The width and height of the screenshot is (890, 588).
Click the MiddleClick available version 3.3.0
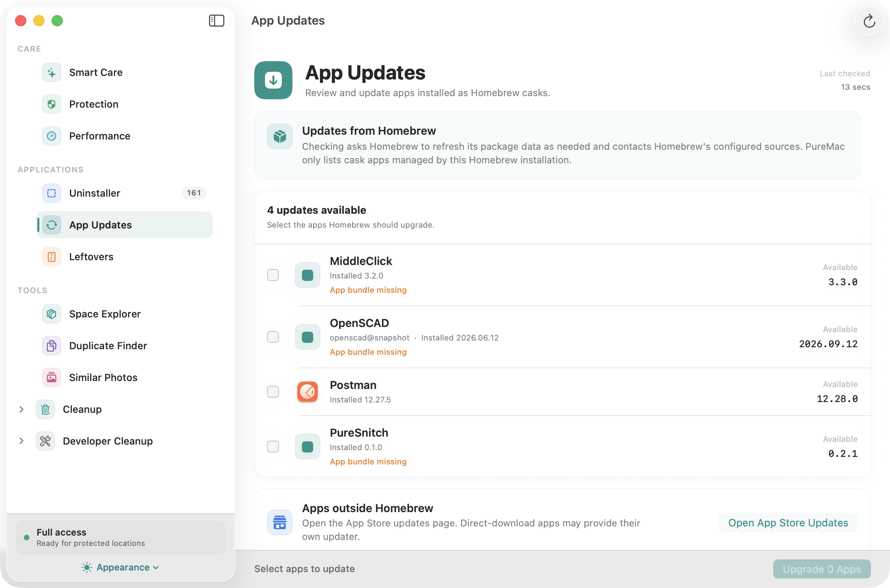[x=843, y=282]
